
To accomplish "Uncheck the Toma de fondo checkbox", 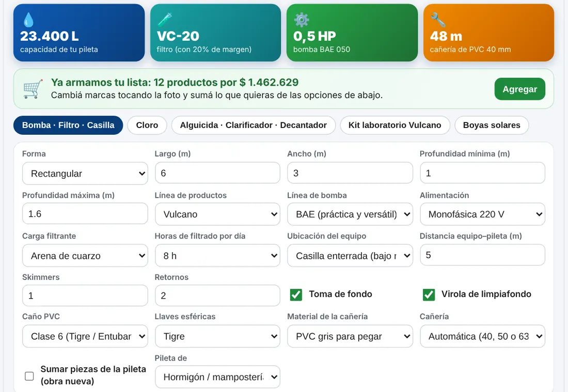I will tap(296, 294).
